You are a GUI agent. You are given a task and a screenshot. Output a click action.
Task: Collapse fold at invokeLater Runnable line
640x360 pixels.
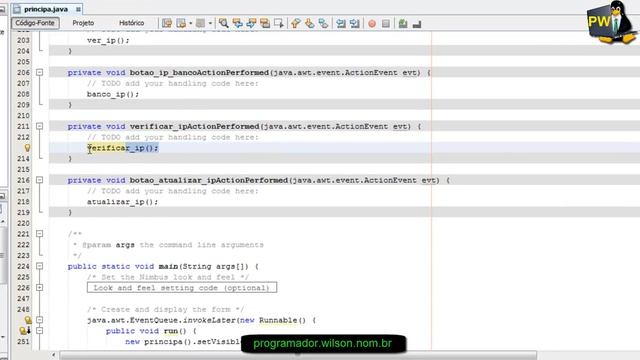click(40, 320)
